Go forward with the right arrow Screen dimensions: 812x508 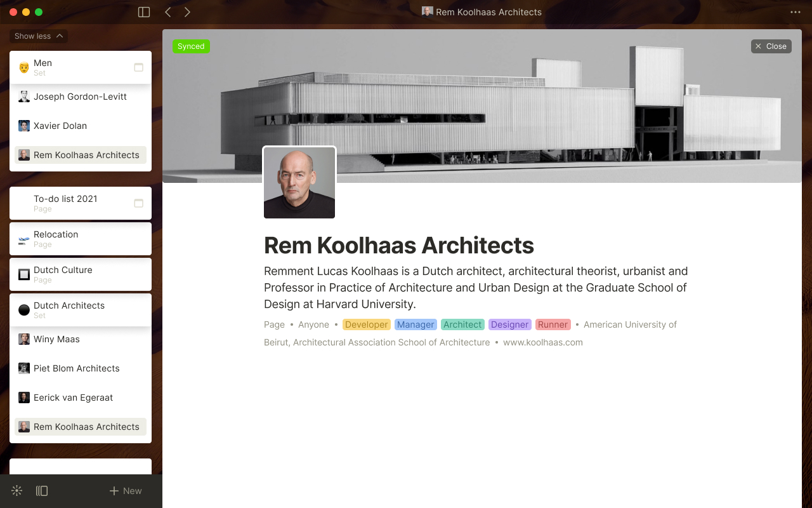pos(187,12)
